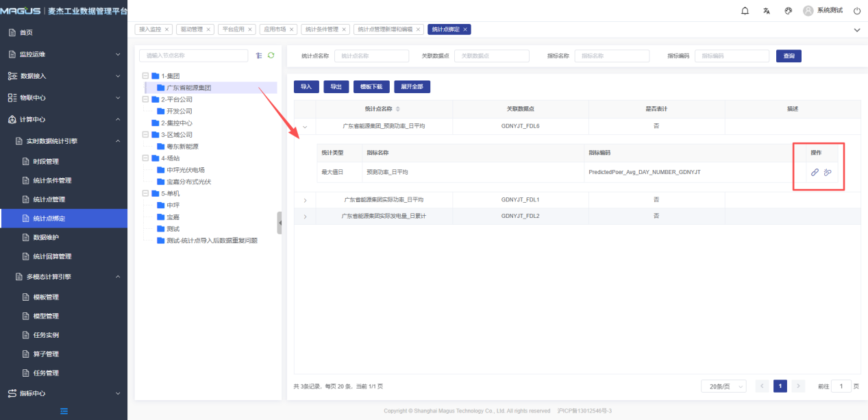Collapse the expanded 预测功率_日平均 row
The height and width of the screenshot is (420, 868).
305,126
